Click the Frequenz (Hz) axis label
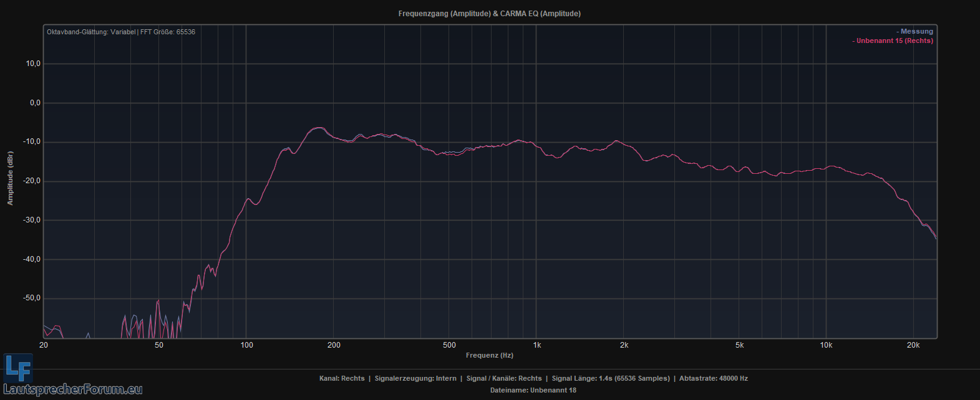The width and height of the screenshot is (980, 400). [x=489, y=355]
